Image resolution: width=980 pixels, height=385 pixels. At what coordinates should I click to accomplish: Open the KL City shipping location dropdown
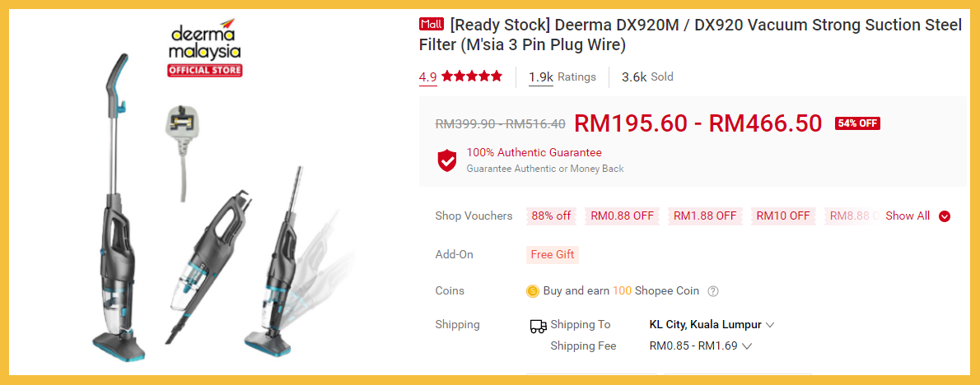pyautogui.click(x=712, y=324)
